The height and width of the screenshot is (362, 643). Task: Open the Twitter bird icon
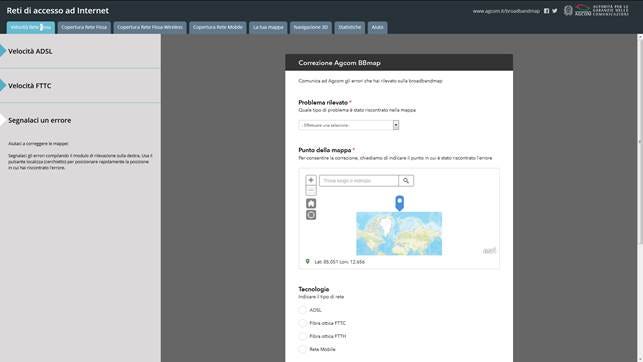[554, 11]
